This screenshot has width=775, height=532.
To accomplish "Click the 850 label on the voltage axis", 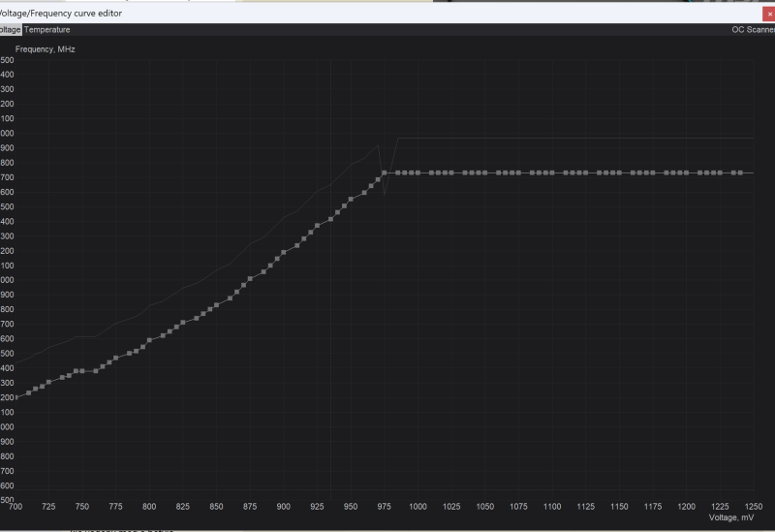I will coord(216,506).
